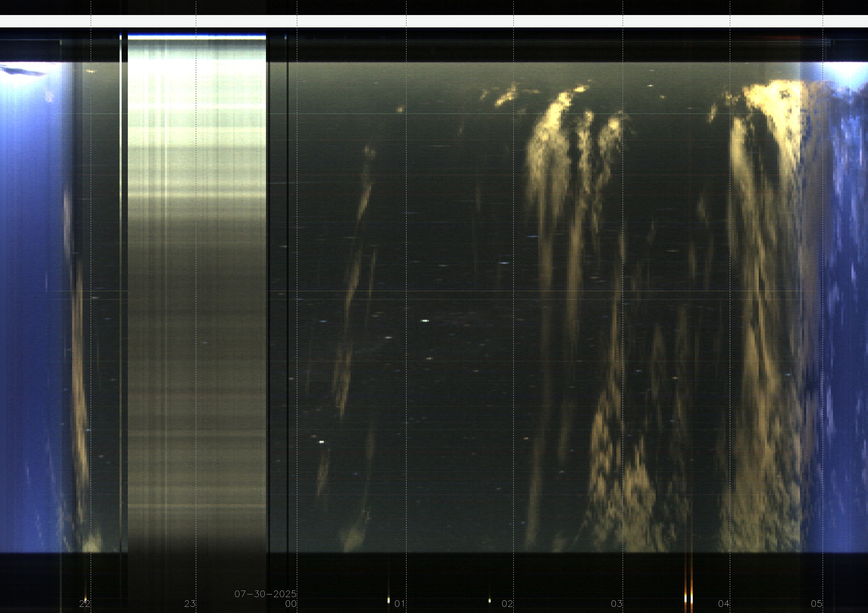Click the white horizontal bar at the top
This screenshot has width=868, height=613.
[434, 21]
